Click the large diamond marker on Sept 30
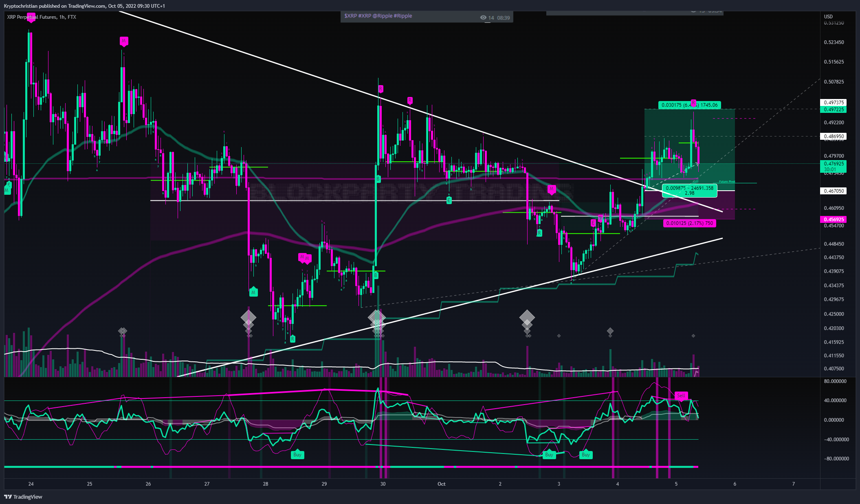 point(377,317)
